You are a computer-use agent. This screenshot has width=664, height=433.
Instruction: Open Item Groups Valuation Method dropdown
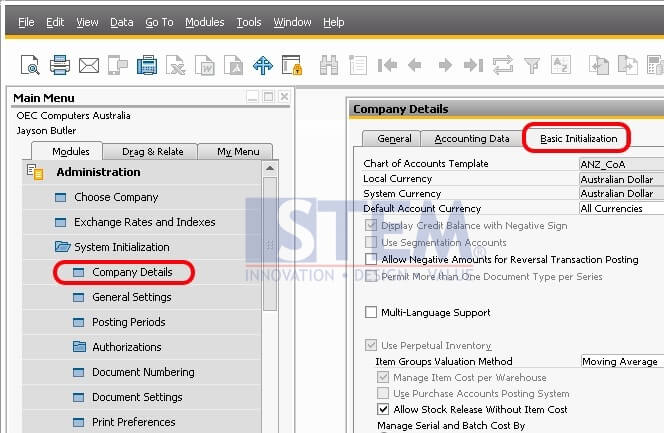point(622,361)
